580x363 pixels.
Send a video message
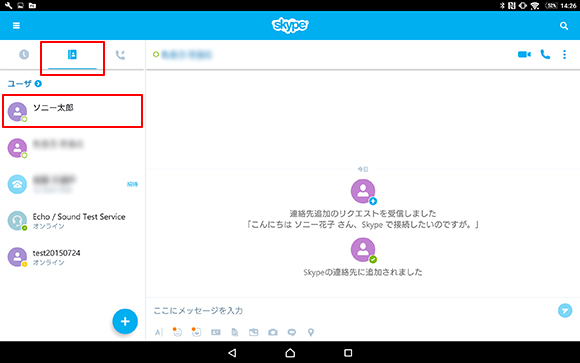[292, 332]
